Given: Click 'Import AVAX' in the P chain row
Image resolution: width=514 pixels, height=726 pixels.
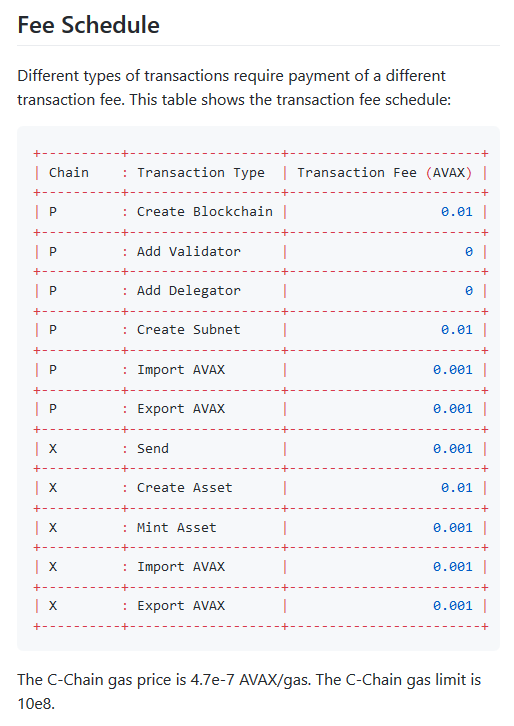Looking at the screenshot, I should click(x=181, y=369).
